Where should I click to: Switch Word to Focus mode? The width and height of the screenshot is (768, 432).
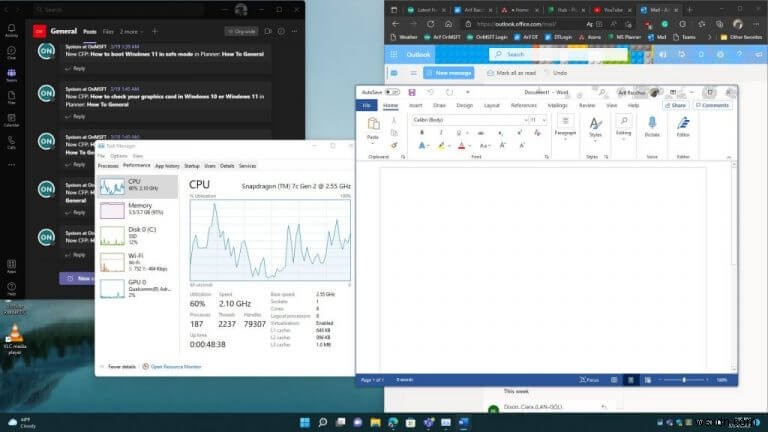589,380
